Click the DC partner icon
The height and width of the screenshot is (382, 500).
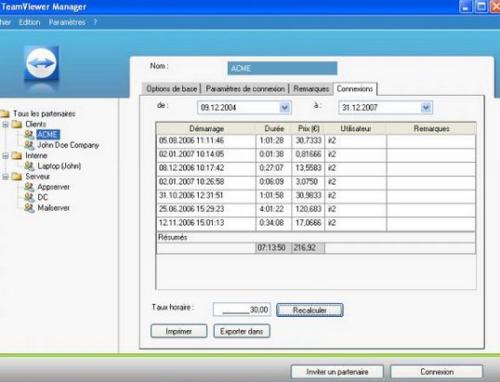[29, 197]
